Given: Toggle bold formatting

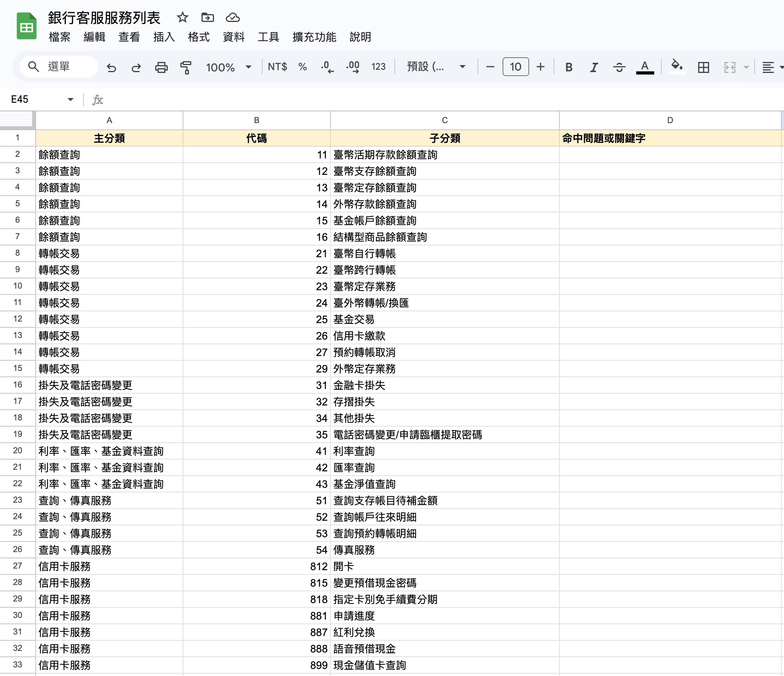Looking at the screenshot, I should click(569, 67).
